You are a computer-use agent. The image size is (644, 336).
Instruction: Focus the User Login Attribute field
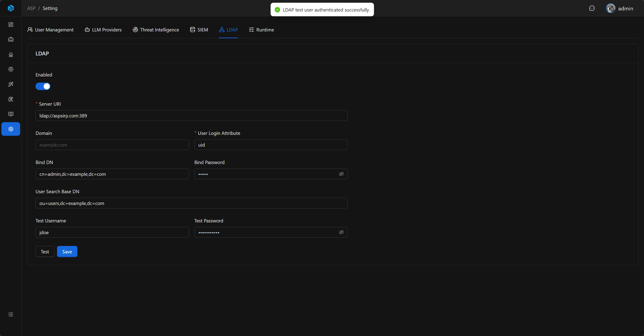pyautogui.click(x=271, y=145)
